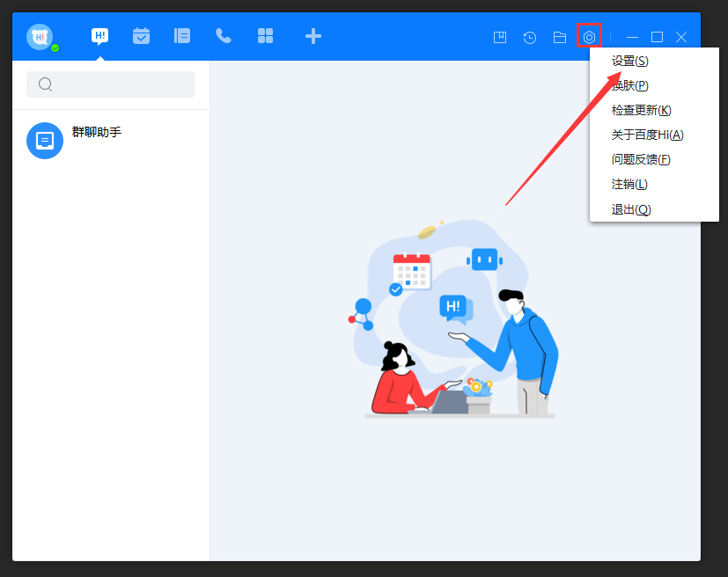Screen dimensions: 728x577
Task: Open message history via the clock icon
Action: (x=529, y=36)
